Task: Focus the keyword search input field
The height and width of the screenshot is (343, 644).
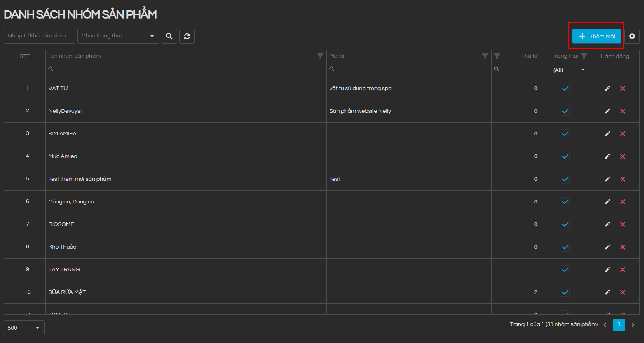Action: (40, 36)
